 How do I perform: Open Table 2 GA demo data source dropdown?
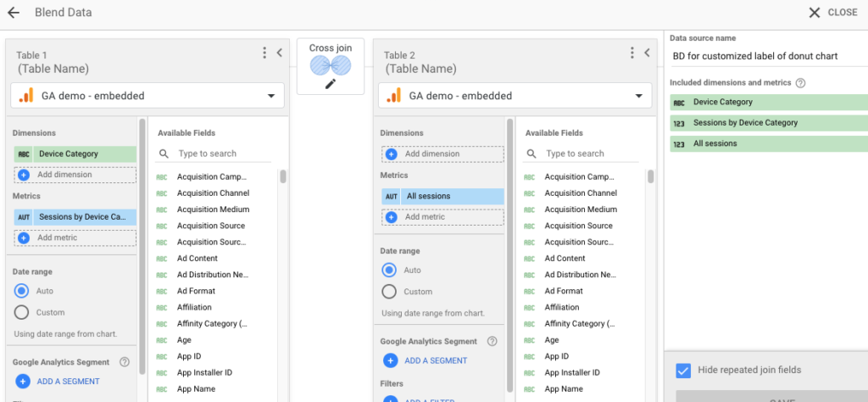coord(515,96)
